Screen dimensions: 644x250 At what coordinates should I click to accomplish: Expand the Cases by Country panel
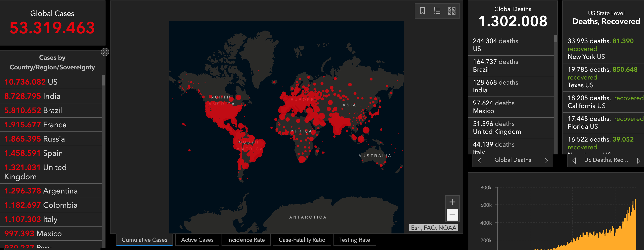pyautogui.click(x=105, y=52)
